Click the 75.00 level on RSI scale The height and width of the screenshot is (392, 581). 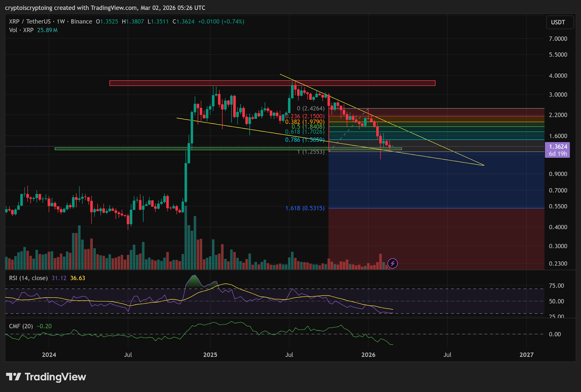pos(556,286)
